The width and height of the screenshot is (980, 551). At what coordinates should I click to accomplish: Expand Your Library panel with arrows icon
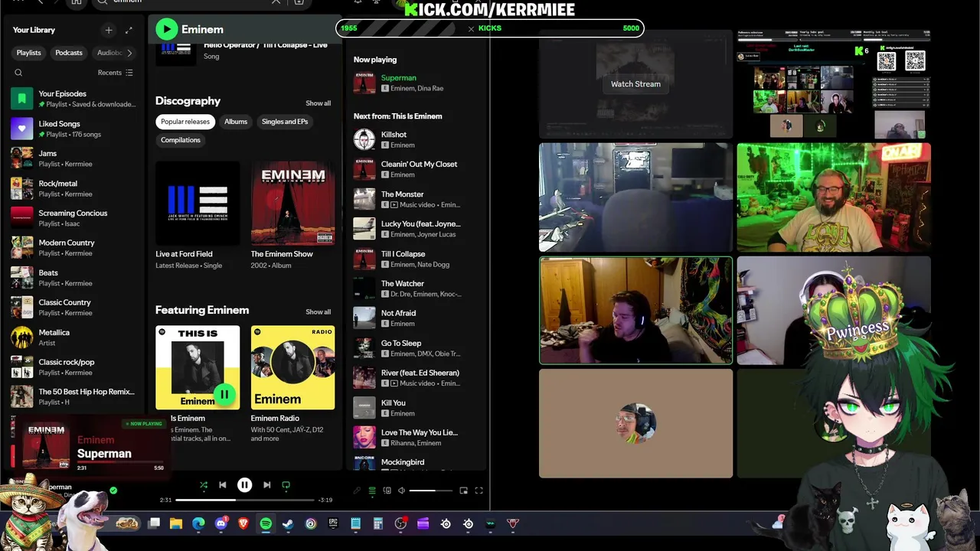click(129, 30)
